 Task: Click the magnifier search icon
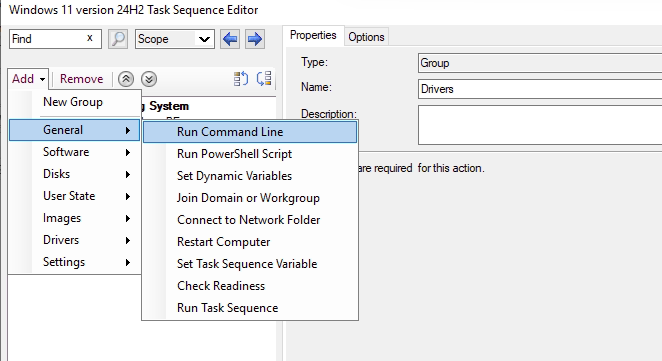(118, 39)
